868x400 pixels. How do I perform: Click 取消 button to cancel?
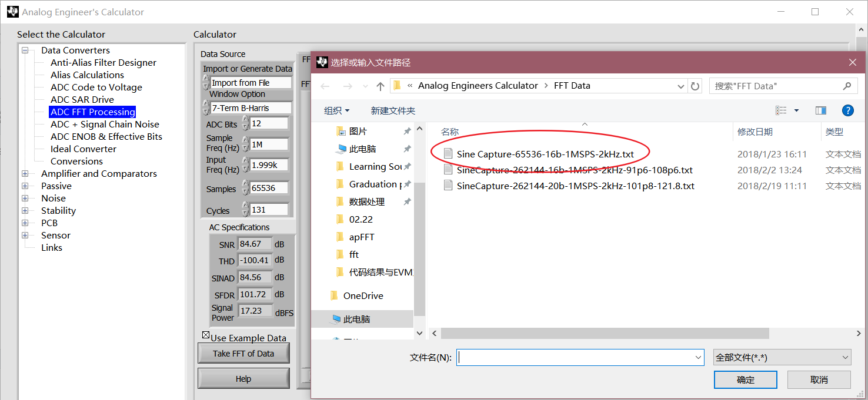click(x=819, y=379)
